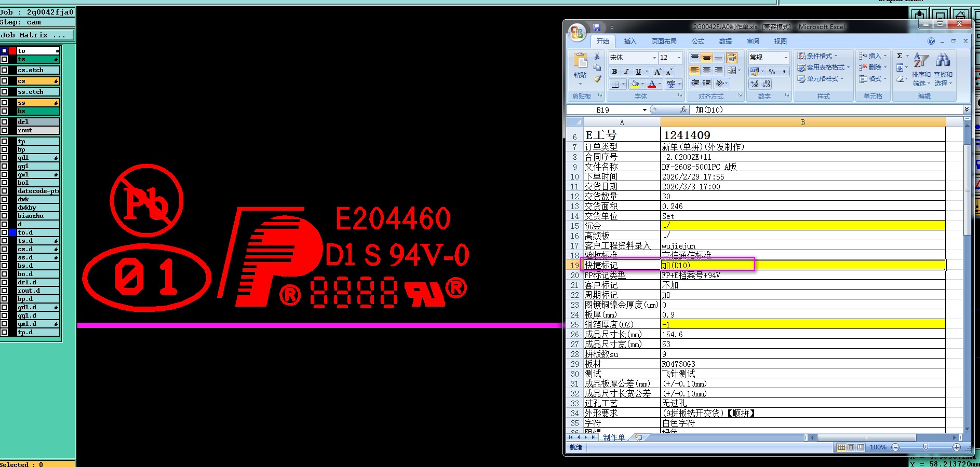Click the Copy icon in the clipboard group
This screenshot has width=980, height=467.
pyautogui.click(x=597, y=67)
